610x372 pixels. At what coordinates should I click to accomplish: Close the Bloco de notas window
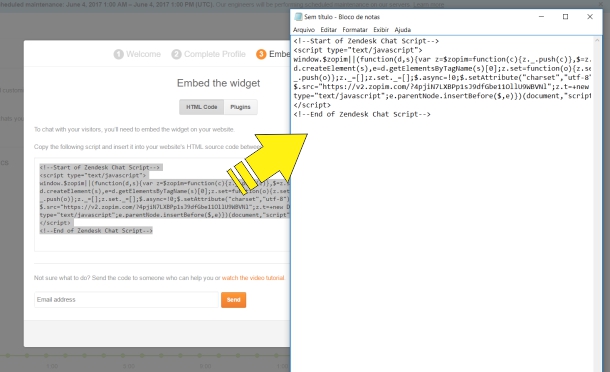pos(590,17)
